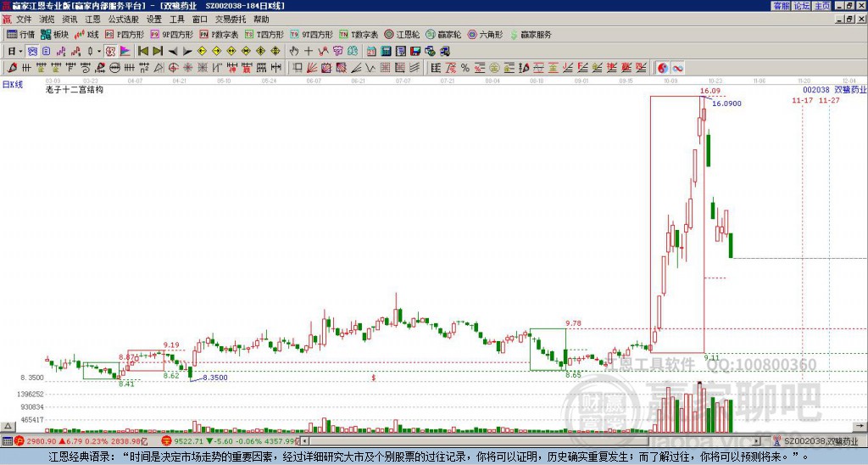Image resolution: width=868 pixels, height=465 pixels.
Task: Open the T四方形 tool
Action: coord(264,34)
